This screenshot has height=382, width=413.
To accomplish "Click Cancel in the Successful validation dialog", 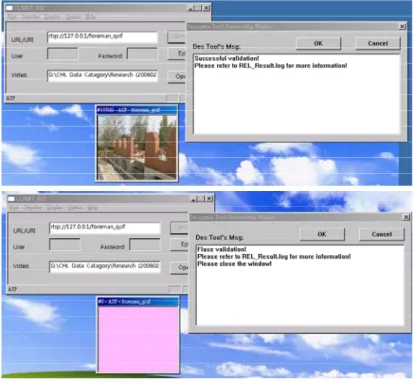I will point(378,43).
